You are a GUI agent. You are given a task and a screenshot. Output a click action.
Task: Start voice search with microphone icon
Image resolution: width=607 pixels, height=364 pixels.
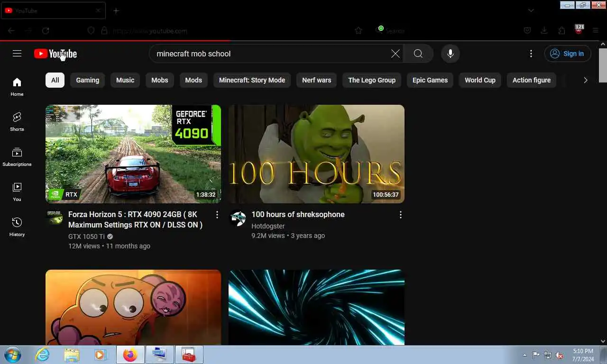(x=451, y=54)
